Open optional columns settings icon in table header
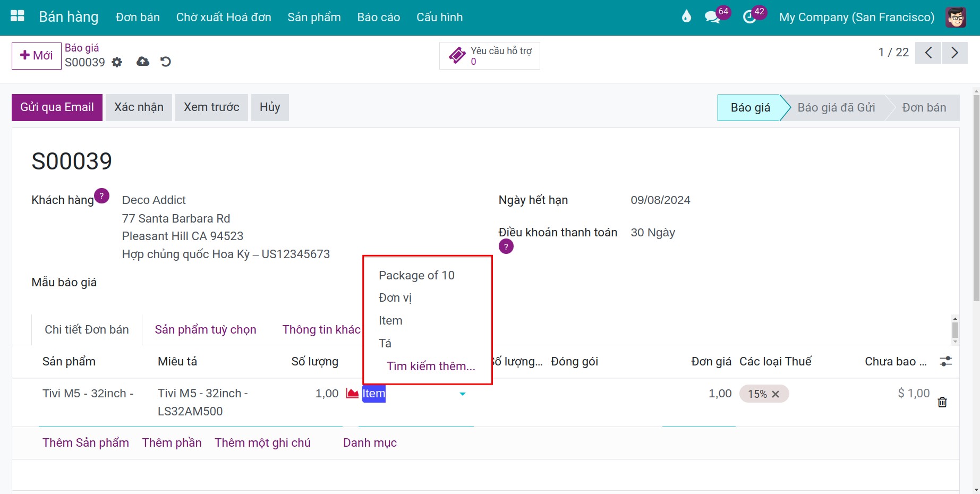Image resolution: width=980 pixels, height=494 pixels. [945, 361]
